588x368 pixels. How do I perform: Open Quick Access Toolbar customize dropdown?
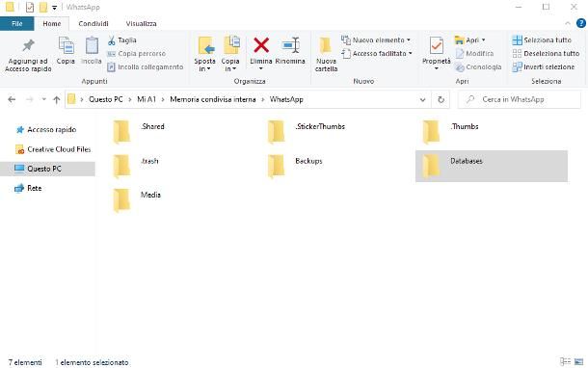coord(54,8)
